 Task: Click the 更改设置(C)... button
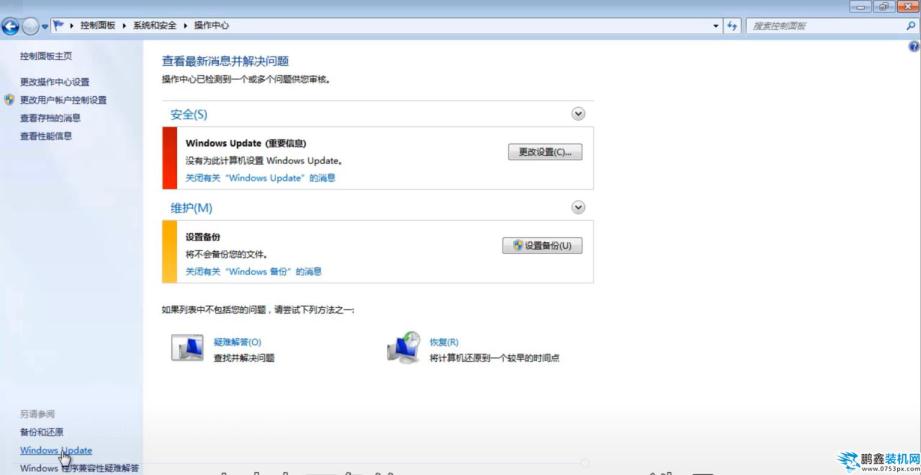(544, 151)
